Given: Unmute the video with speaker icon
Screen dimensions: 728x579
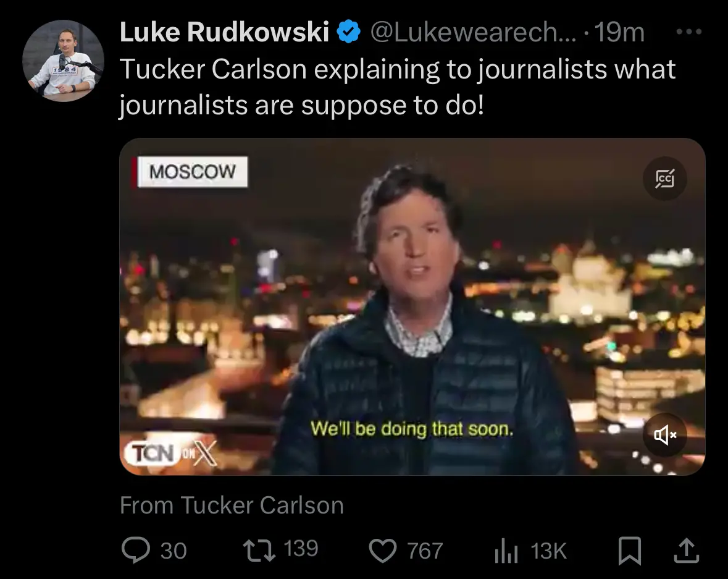Looking at the screenshot, I should click(665, 435).
